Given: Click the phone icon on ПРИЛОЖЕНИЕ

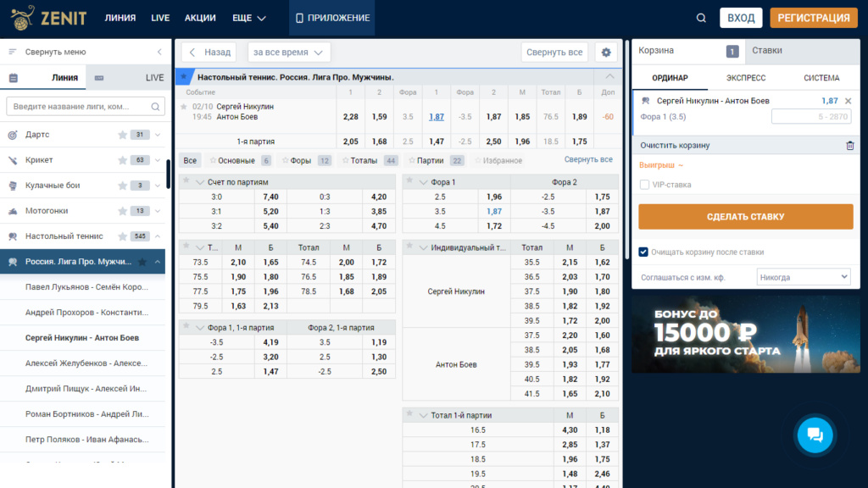Looking at the screenshot, I should point(299,19).
